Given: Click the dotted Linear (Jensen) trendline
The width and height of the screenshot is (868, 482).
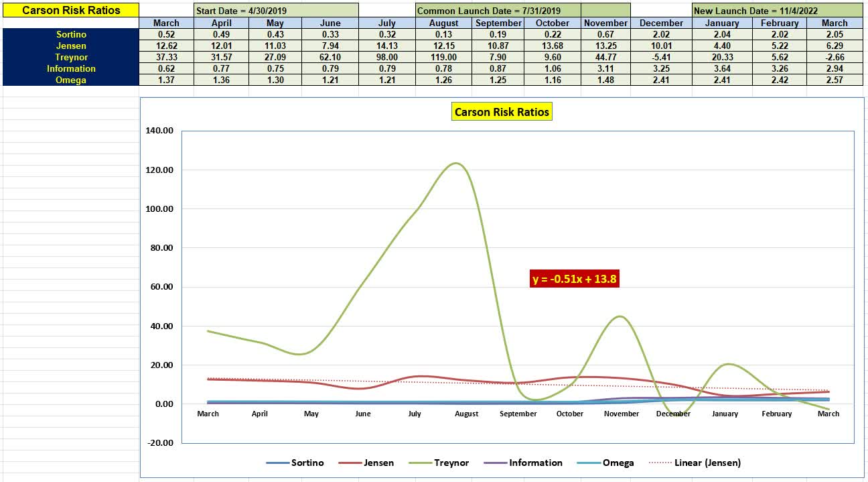Looking at the screenshot, I should pos(670,387).
